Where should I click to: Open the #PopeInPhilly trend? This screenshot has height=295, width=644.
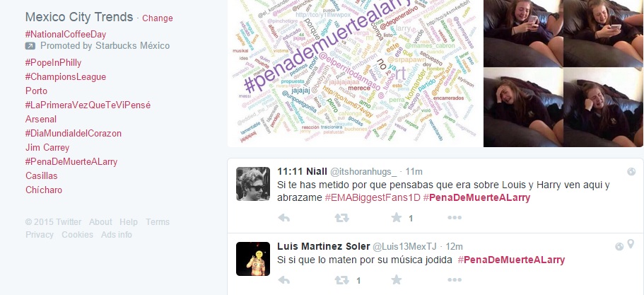click(x=54, y=63)
